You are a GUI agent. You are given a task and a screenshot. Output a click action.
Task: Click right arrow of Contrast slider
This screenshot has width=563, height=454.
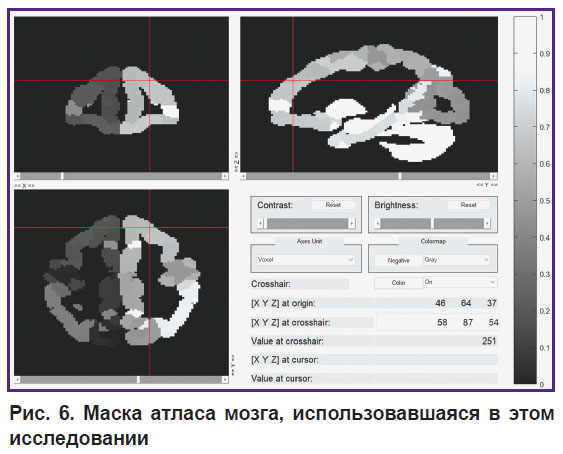(352, 223)
